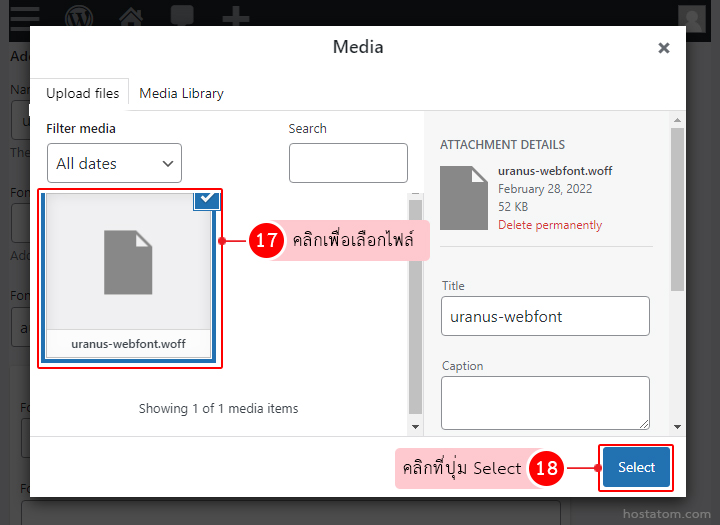The width and height of the screenshot is (720, 525).
Task: Click inside the Caption text area
Action: coord(545,402)
